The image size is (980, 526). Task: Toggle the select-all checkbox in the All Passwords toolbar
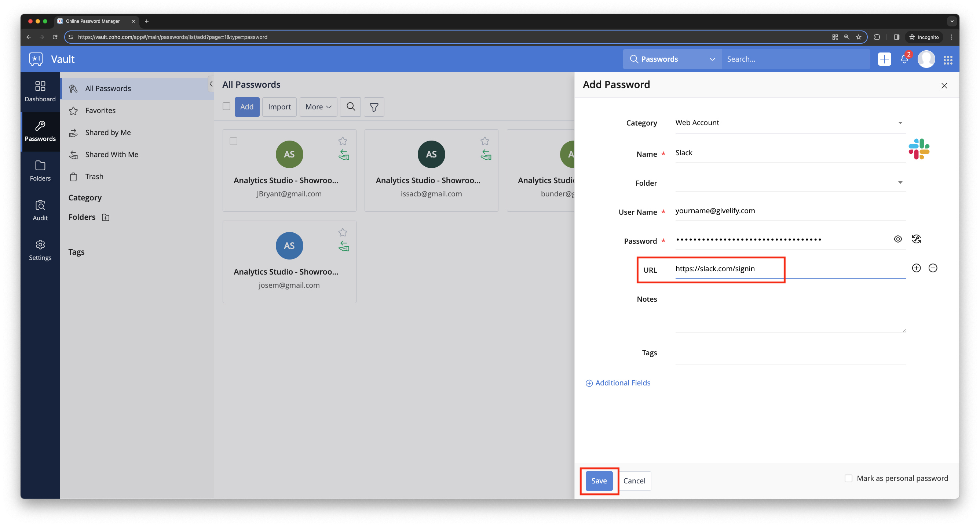coord(226,106)
